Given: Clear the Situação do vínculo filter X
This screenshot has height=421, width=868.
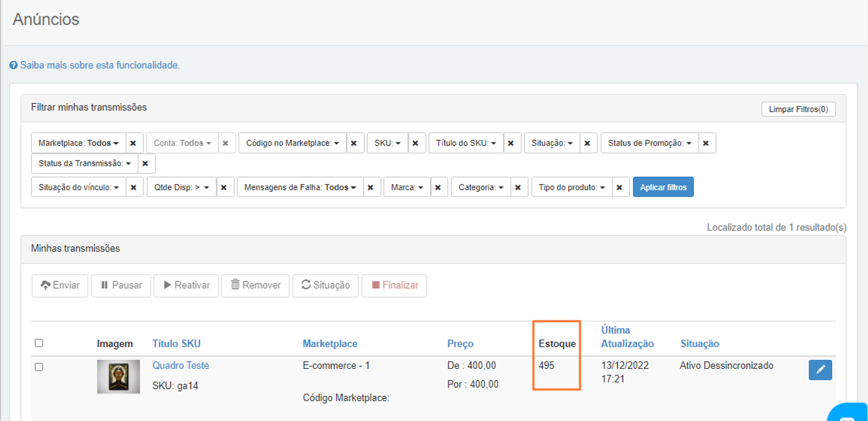Looking at the screenshot, I should (x=134, y=187).
